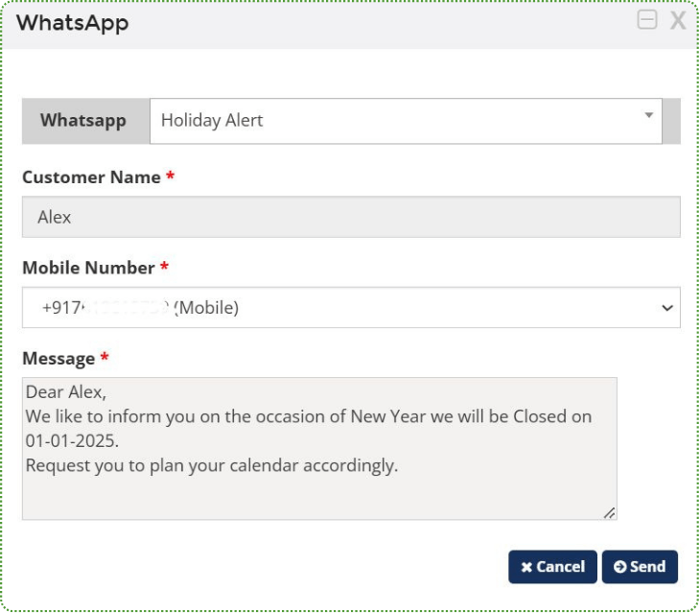The width and height of the screenshot is (700, 613).
Task: Open the Holiday Alert template dropdown
Action: click(x=405, y=121)
